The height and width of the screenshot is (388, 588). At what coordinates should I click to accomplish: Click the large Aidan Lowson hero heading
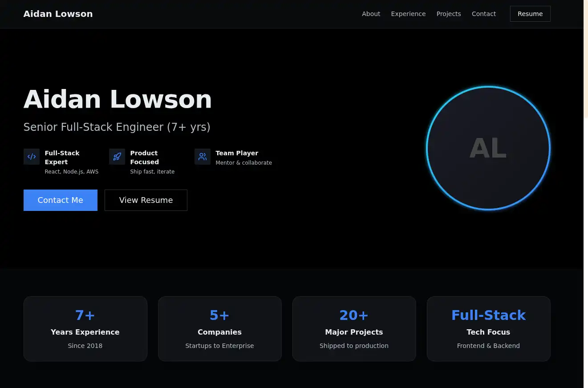point(118,99)
